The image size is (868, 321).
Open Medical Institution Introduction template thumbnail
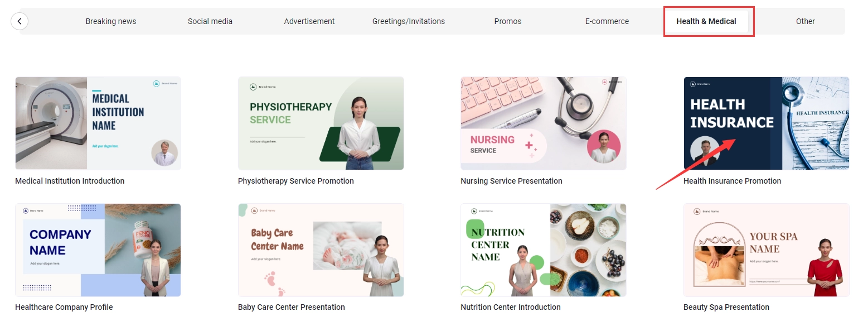98,123
